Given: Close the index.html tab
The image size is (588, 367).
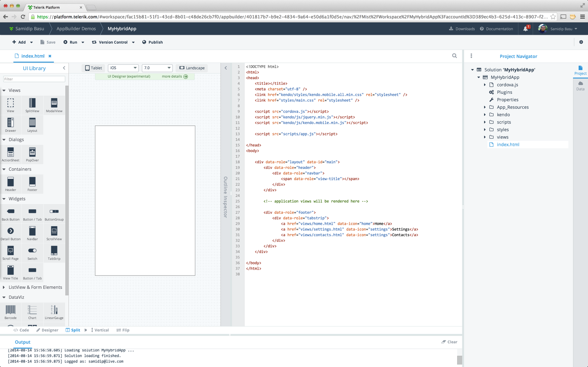Looking at the screenshot, I should click(x=50, y=56).
